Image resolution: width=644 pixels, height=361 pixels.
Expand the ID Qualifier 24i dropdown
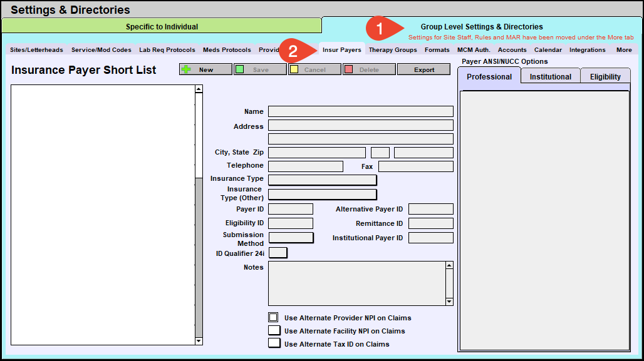pyautogui.click(x=278, y=253)
